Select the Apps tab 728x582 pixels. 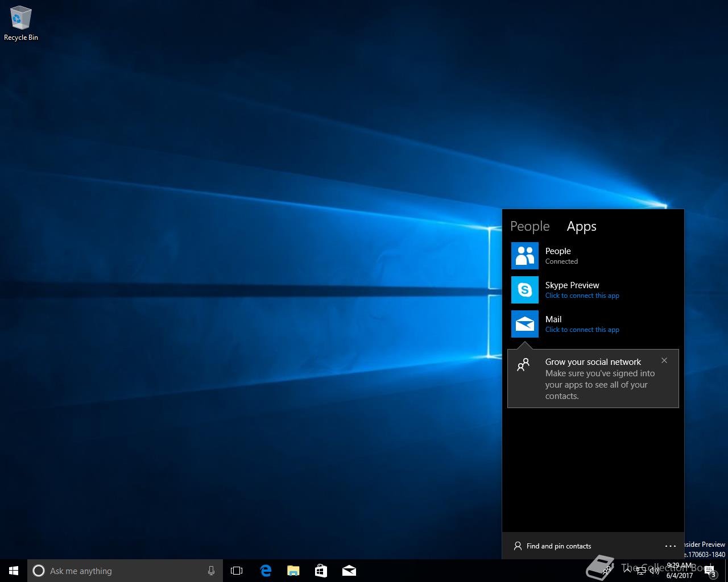tap(581, 226)
